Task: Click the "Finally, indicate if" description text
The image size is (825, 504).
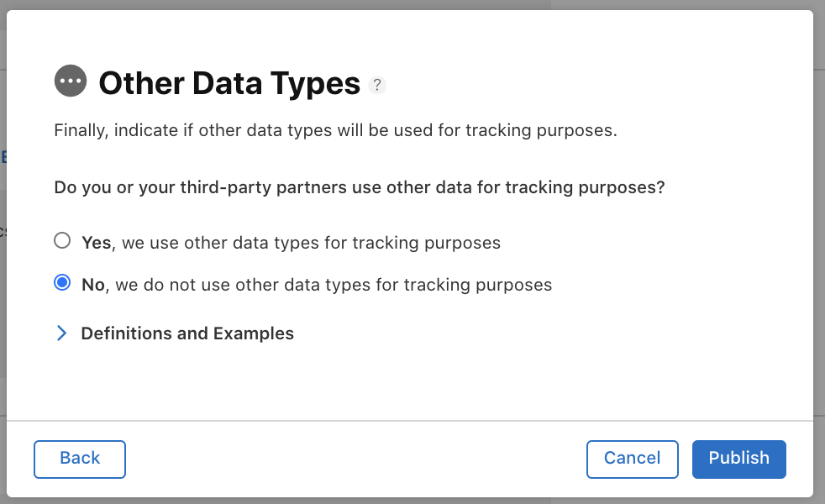Action: click(x=336, y=130)
